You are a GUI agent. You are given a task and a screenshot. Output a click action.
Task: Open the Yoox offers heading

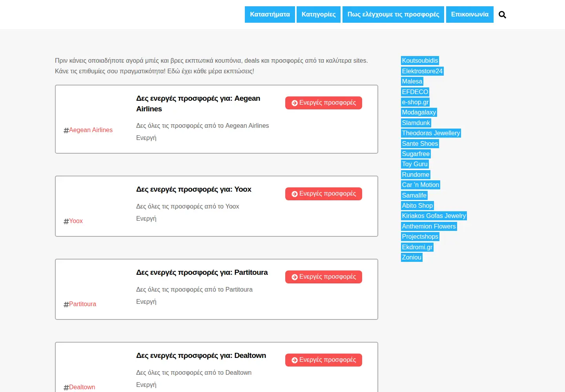tap(194, 189)
